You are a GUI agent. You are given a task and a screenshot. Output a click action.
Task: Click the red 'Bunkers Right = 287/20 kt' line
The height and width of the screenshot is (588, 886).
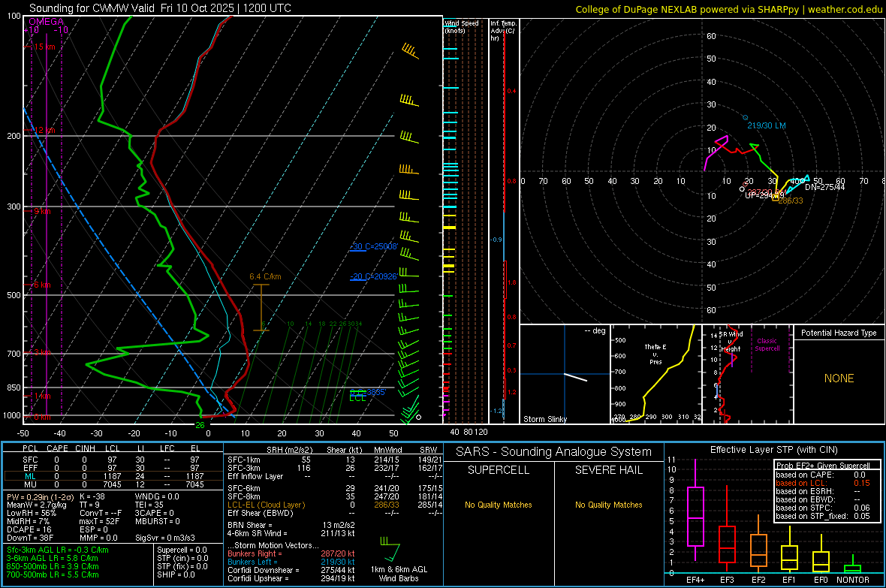[x=291, y=554]
